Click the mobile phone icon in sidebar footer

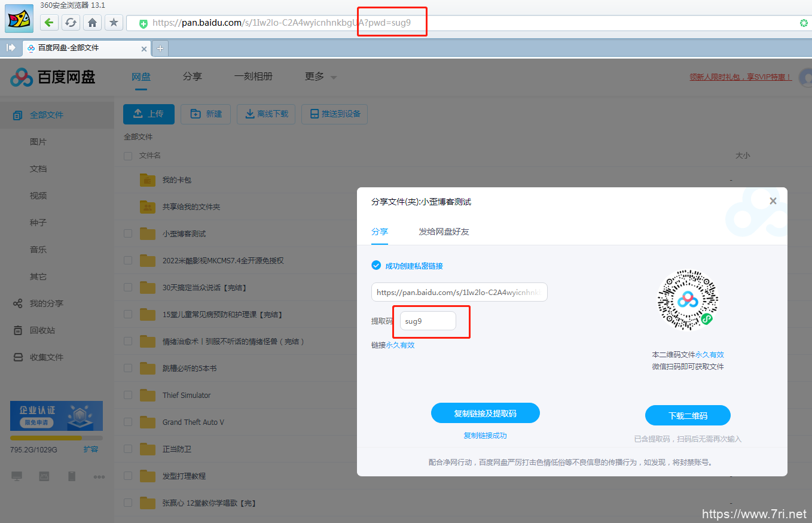[x=72, y=476]
